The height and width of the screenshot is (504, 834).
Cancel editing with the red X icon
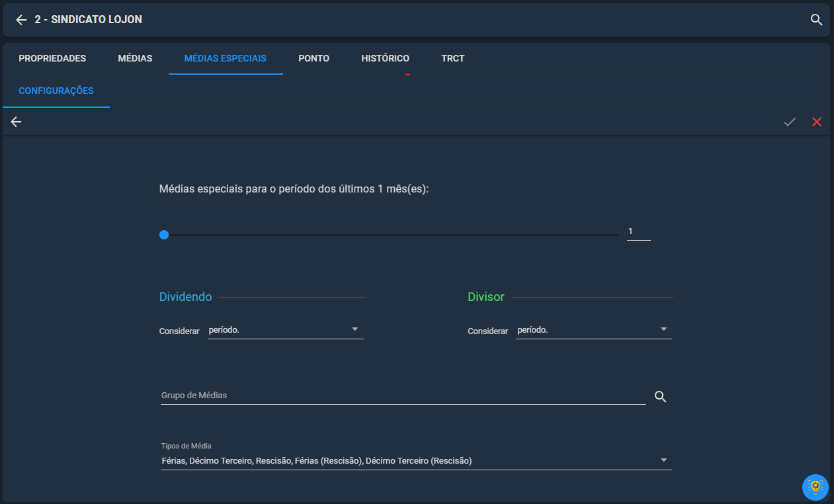tap(817, 122)
